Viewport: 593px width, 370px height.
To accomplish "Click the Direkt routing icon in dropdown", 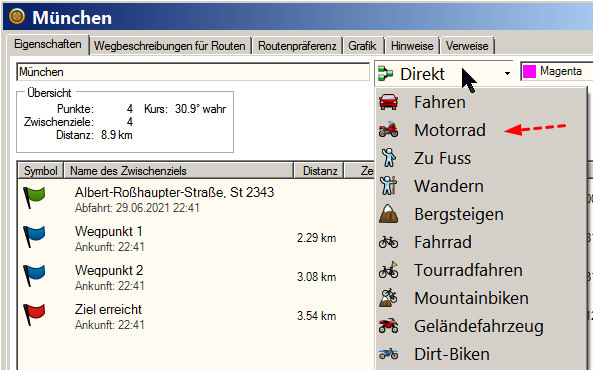I will 385,73.
